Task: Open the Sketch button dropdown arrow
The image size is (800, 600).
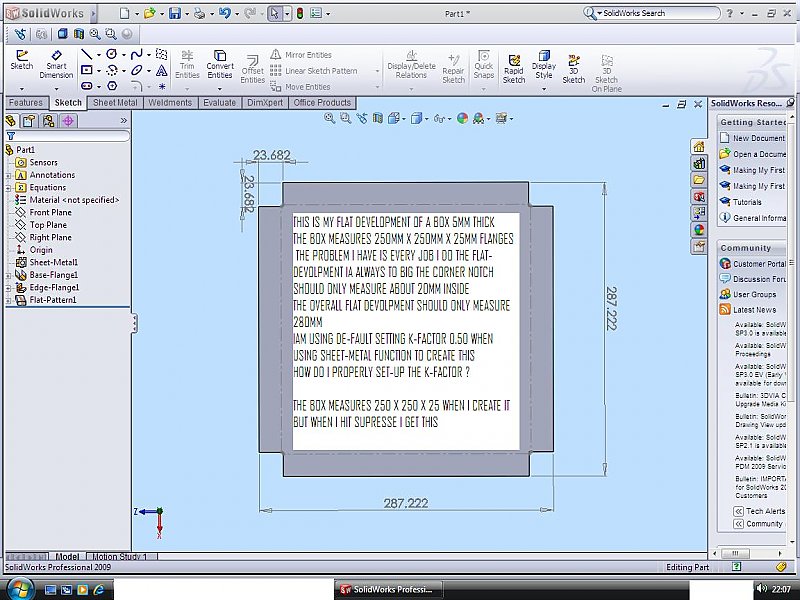Action: 21,88
